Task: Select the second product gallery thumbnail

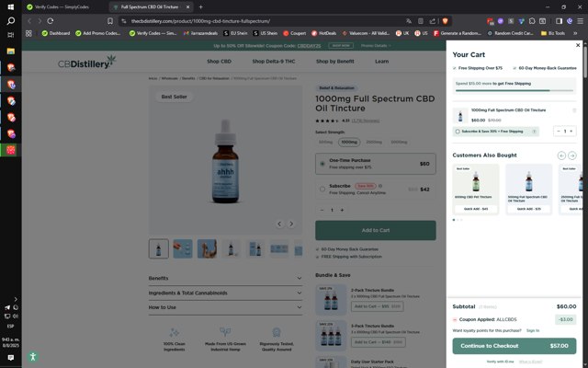Action: 183,248
